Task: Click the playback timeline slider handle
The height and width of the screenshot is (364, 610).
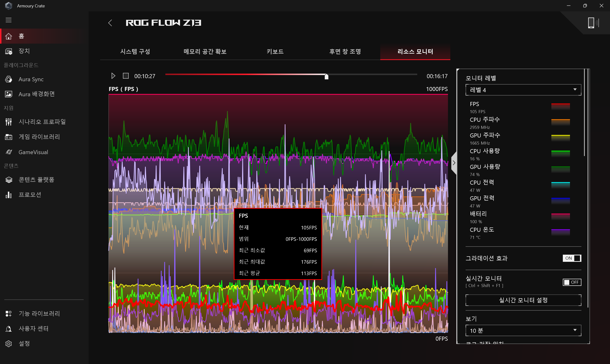Action: click(326, 76)
